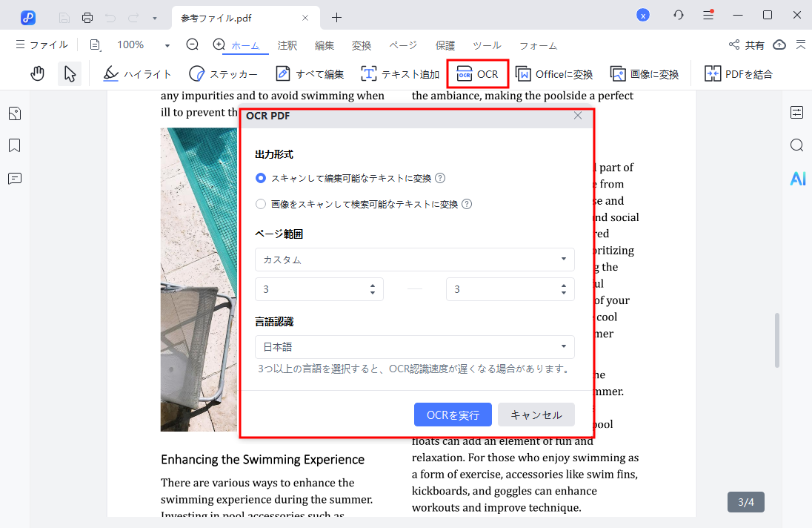Cancel the OCR dialog with キャンセル
This screenshot has height=528, width=812.
(536, 415)
